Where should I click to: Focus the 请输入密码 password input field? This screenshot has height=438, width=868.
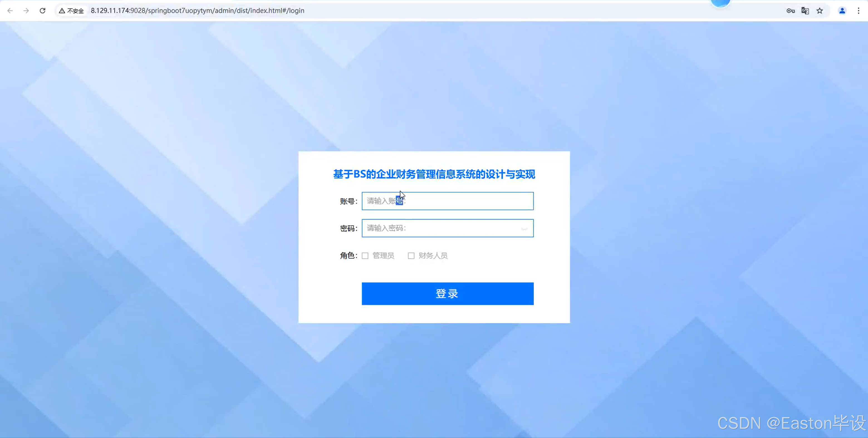(x=438, y=228)
